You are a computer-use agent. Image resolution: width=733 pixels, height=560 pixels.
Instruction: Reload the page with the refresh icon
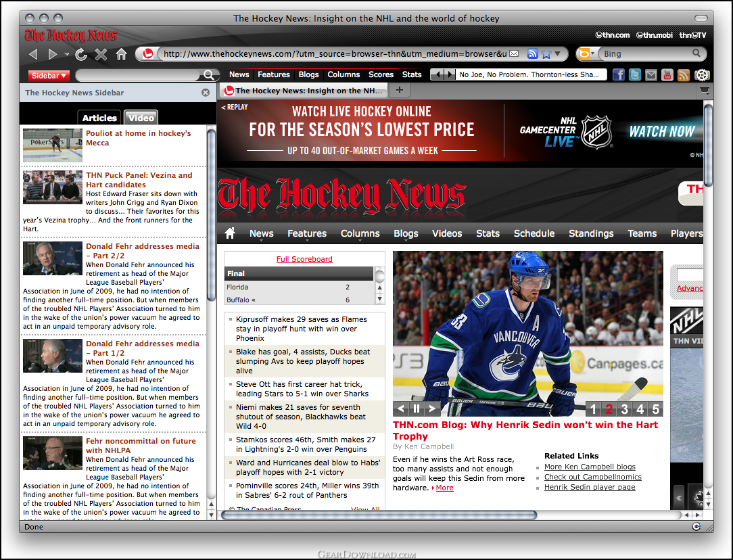[x=81, y=54]
